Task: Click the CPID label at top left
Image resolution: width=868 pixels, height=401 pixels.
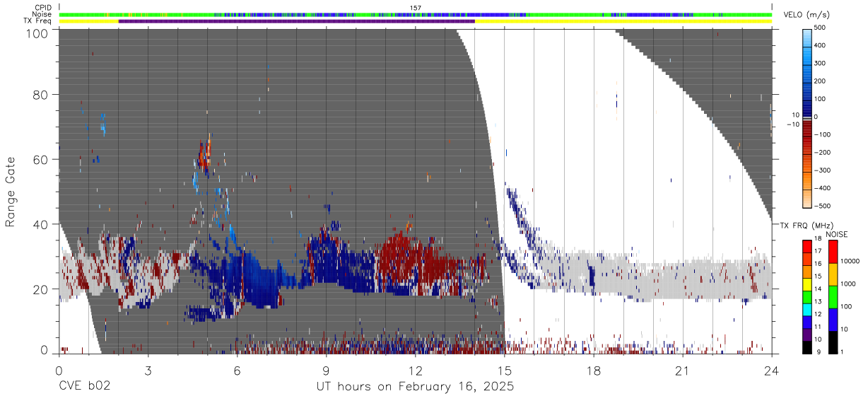Action: [42, 8]
